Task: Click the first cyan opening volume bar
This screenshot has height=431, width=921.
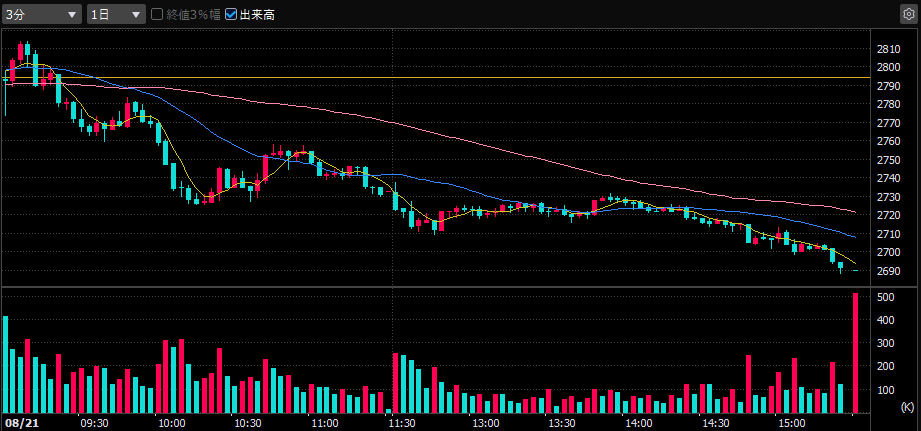Action: click(5, 364)
